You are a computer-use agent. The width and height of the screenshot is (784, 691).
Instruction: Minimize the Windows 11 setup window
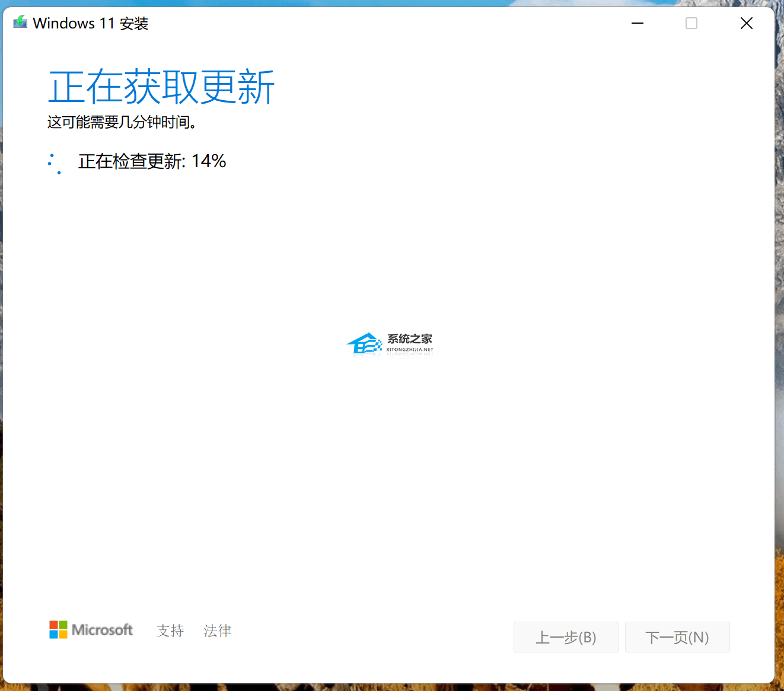point(638,23)
